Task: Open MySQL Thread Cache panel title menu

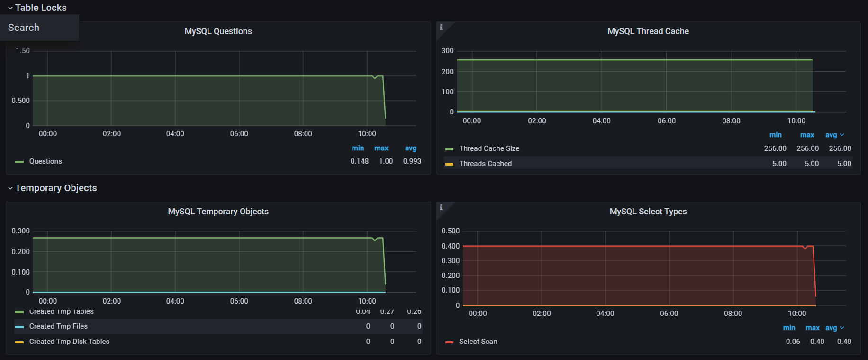Action: (x=648, y=31)
